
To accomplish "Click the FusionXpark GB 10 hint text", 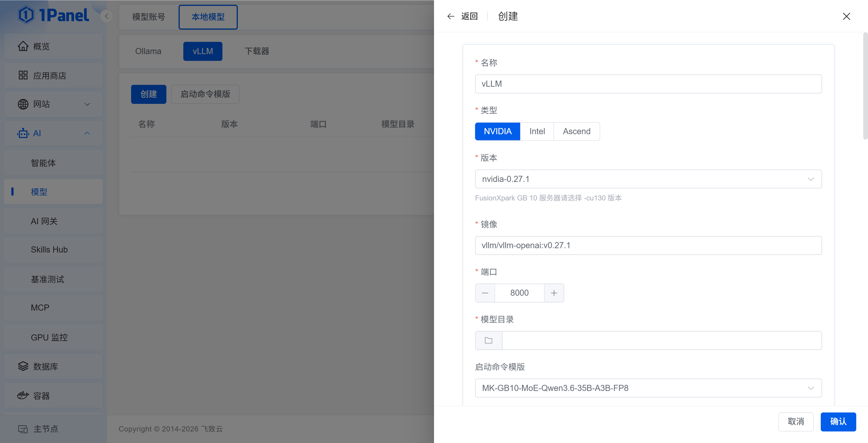I will point(548,198).
